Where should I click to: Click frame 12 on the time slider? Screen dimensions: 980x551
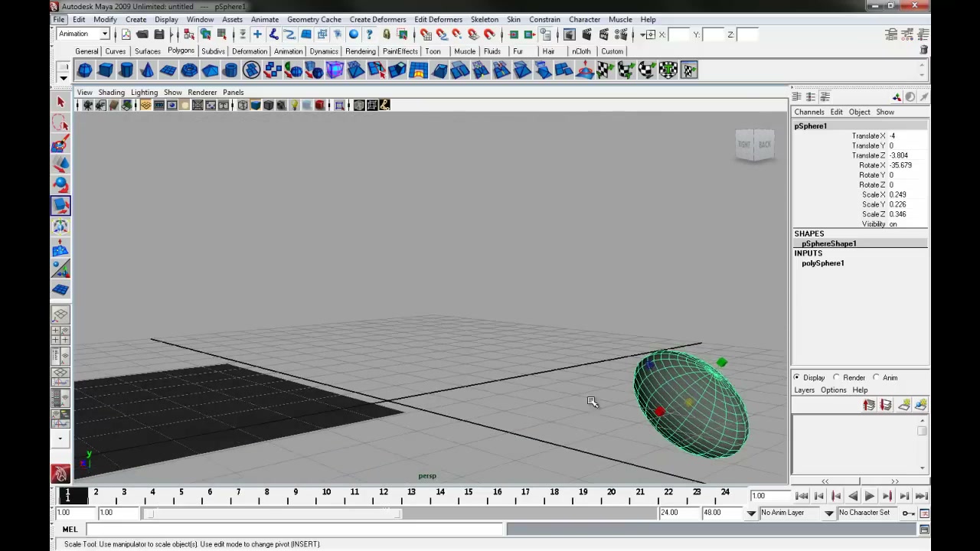[x=383, y=496]
